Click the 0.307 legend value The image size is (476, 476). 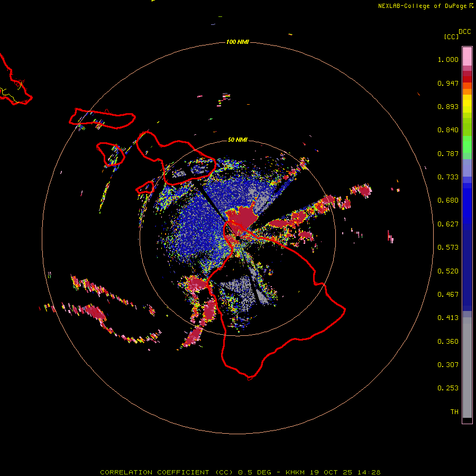tap(448, 365)
